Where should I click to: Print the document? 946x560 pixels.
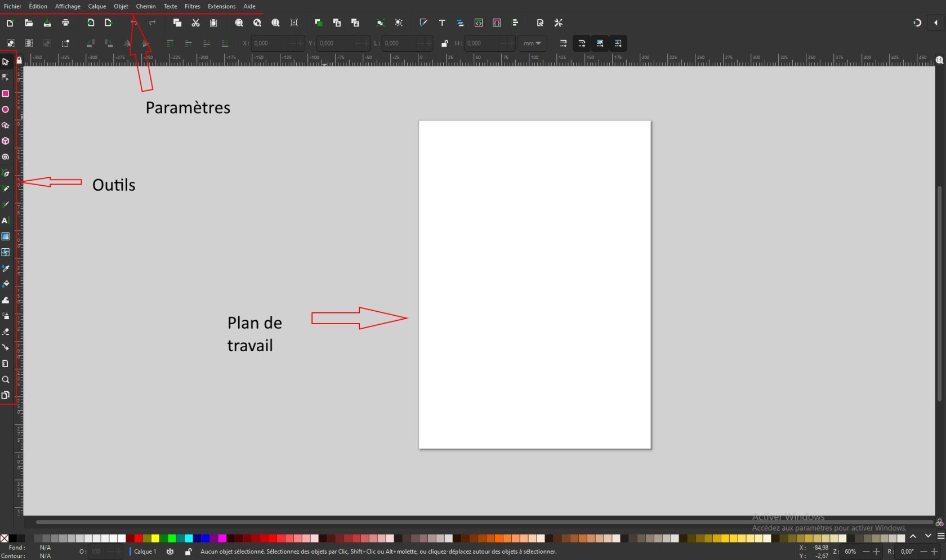pyautogui.click(x=65, y=23)
